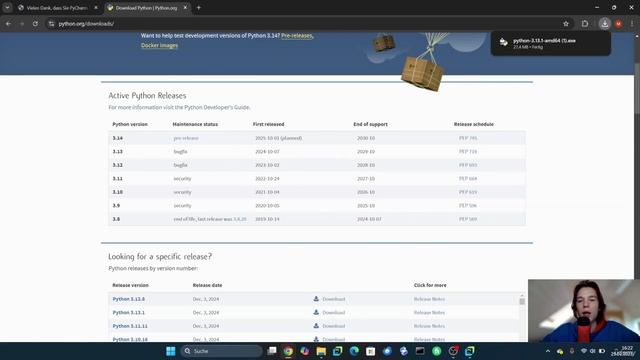
Task: Go back using the browser back arrow
Action: (8, 24)
